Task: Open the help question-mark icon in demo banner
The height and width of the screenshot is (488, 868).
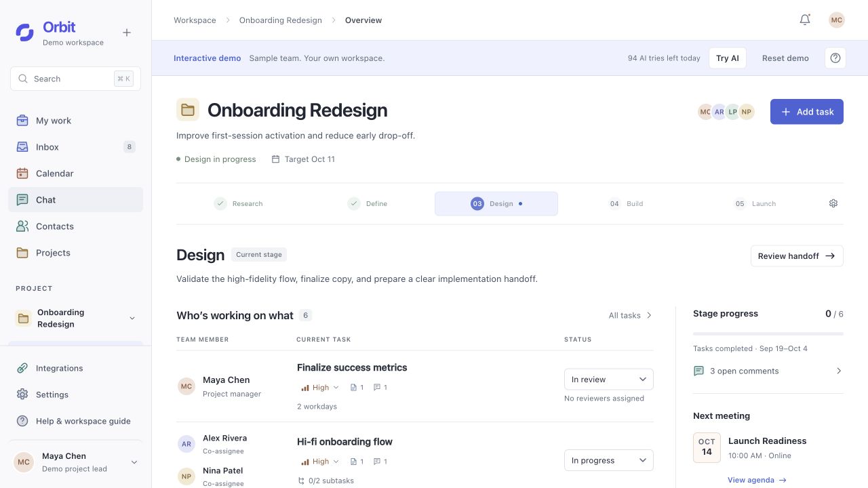Action: click(835, 58)
